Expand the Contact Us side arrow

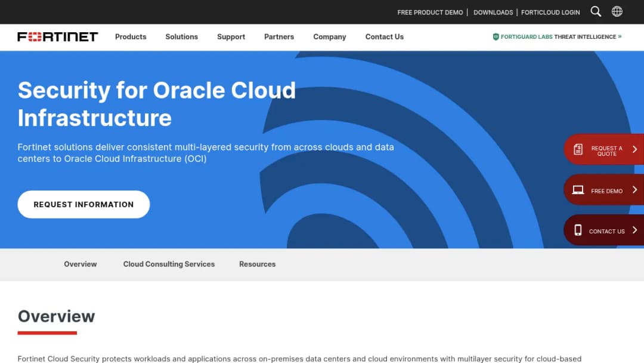634,230
